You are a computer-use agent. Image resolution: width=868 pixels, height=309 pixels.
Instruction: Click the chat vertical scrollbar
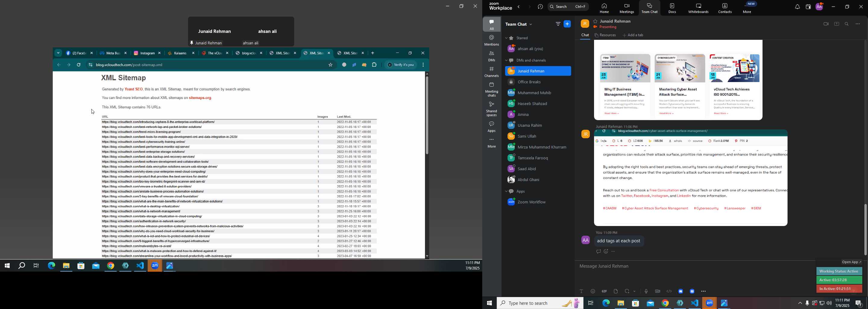point(865,230)
